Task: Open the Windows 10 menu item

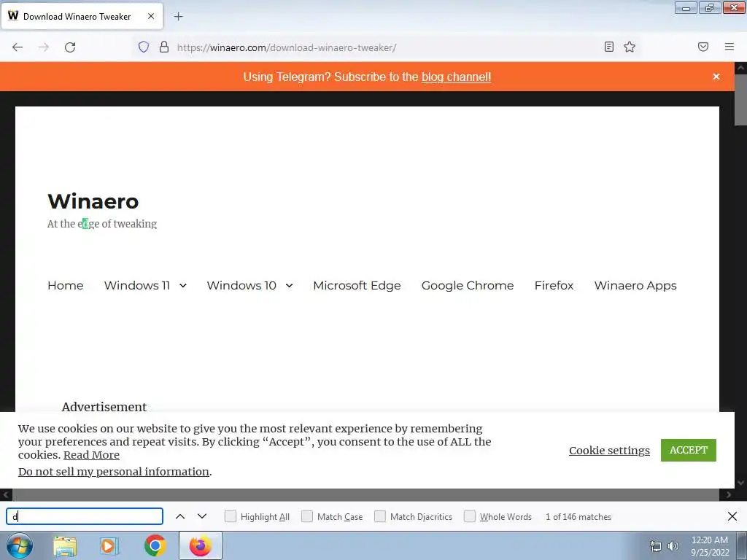Action: (x=241, y=285)
